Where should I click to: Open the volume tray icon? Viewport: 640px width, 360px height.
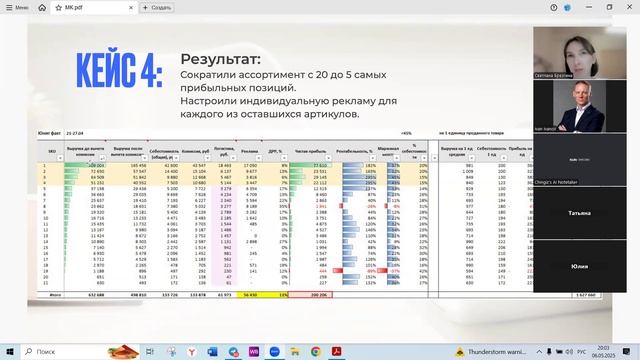pyautogui.click(x=569, y=351)
